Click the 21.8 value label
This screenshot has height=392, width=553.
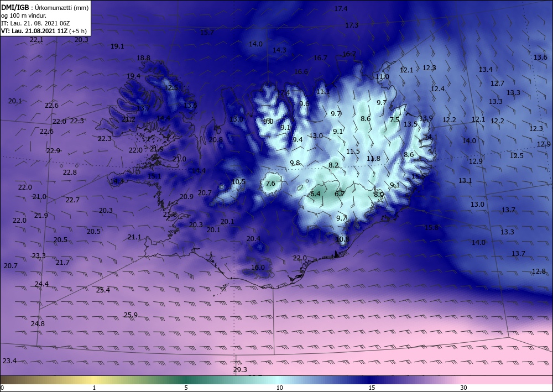pos(170,214)
